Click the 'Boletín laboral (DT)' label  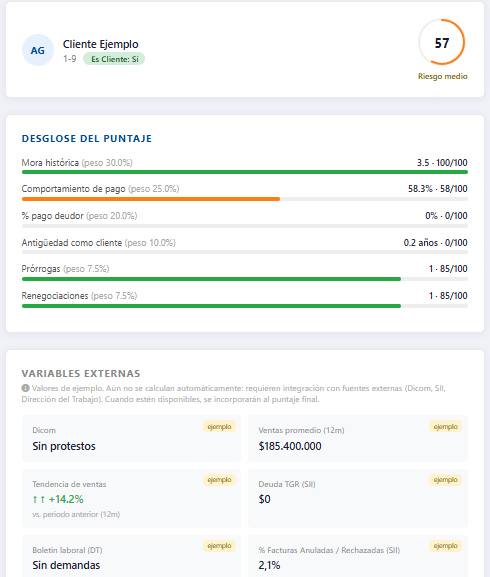[x=67, y=550]
